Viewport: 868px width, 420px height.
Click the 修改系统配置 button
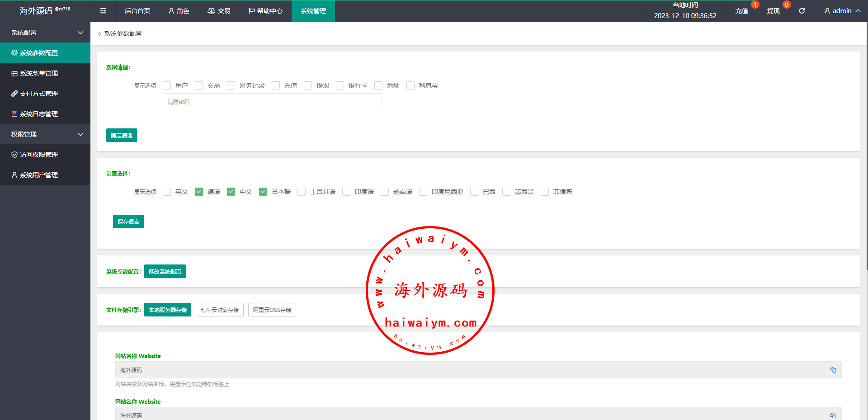click(x=165, y=271)
